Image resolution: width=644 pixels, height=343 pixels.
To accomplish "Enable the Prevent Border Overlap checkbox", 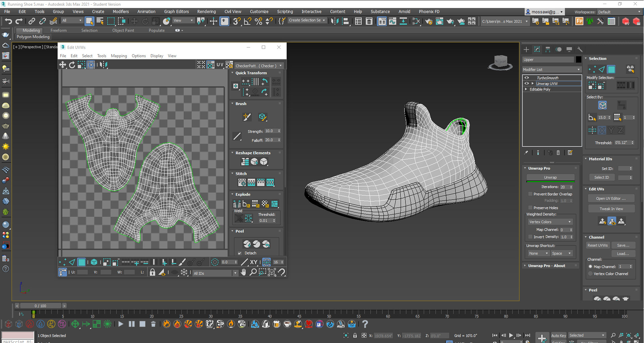I will pos(530,194).
